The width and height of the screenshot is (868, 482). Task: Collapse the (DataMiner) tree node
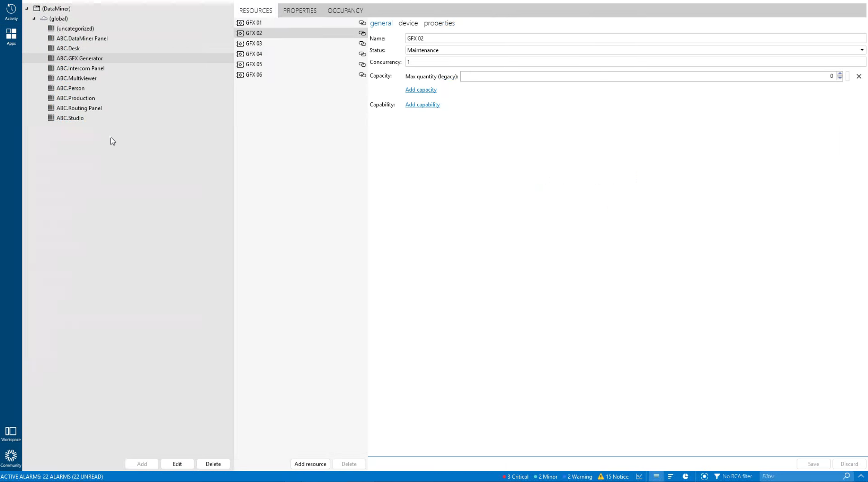27,9
